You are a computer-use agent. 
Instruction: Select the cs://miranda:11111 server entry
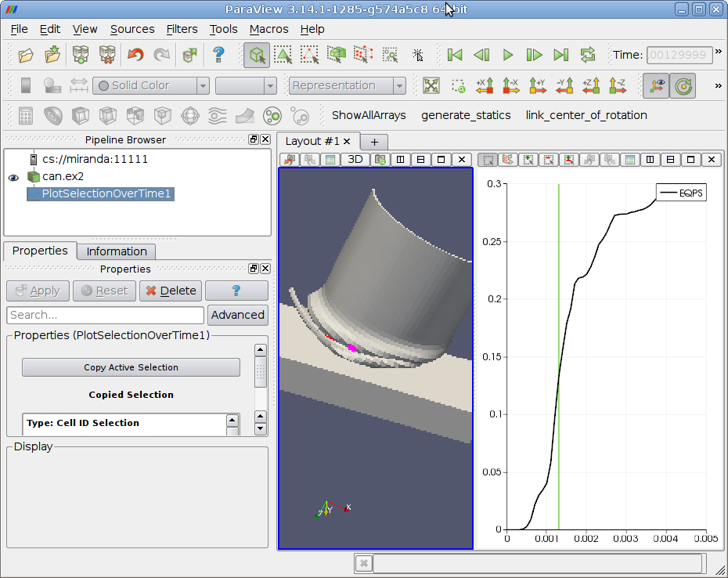[95, 159]
